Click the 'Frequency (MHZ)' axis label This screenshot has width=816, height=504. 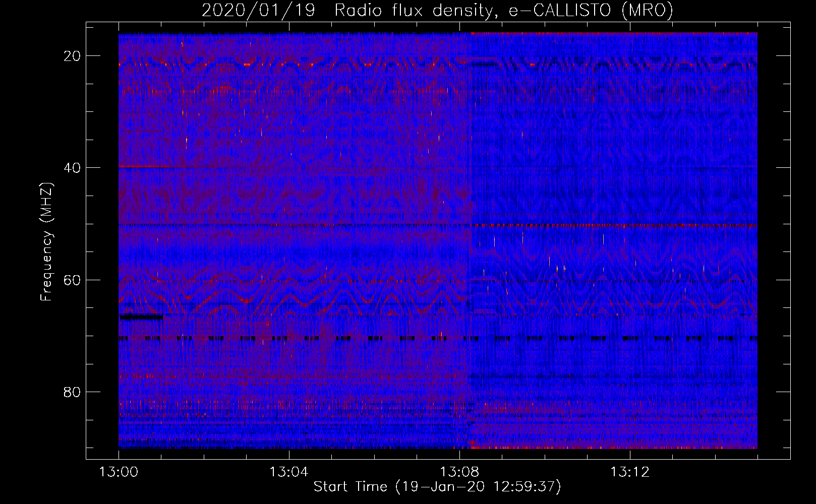point(46,242)
